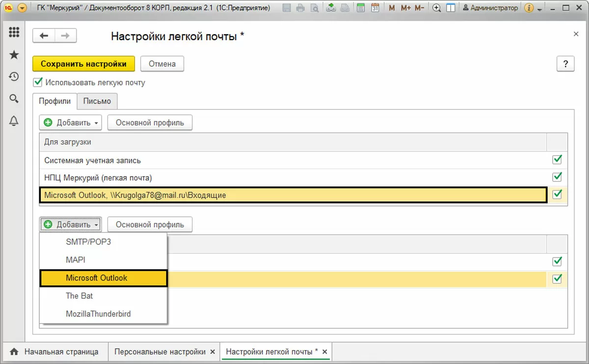589x364 pixels.
Task: Click the Print preview toolbar icon
Action: click(x=314, y=8)
